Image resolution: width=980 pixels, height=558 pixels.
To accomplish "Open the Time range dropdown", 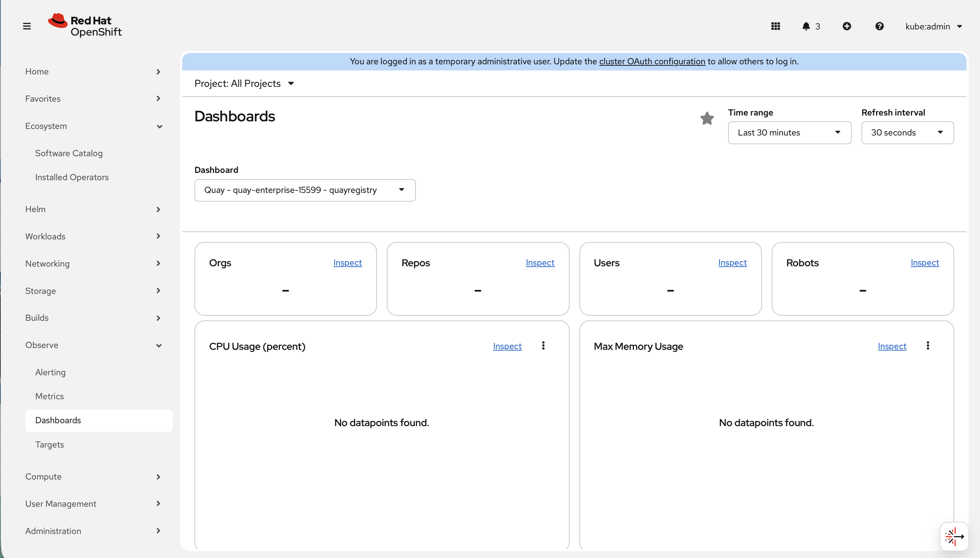I will tap(789, 133).
